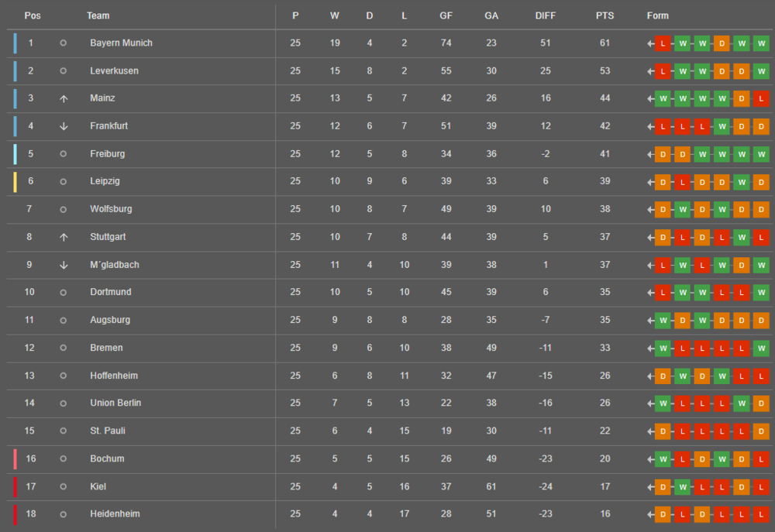Click M'gladbach's downward movement arrow
This screenshot has width=775, height=532.
point(64,265)
